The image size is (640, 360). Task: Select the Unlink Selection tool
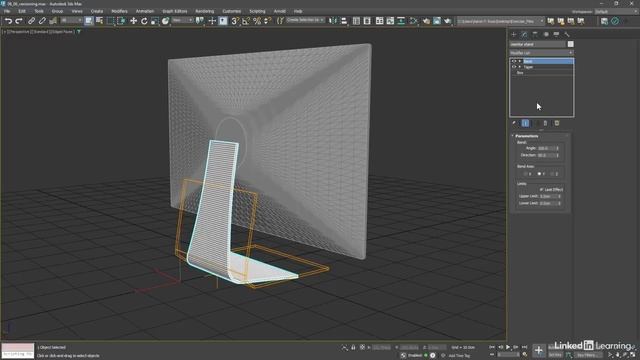pos(42,21)
